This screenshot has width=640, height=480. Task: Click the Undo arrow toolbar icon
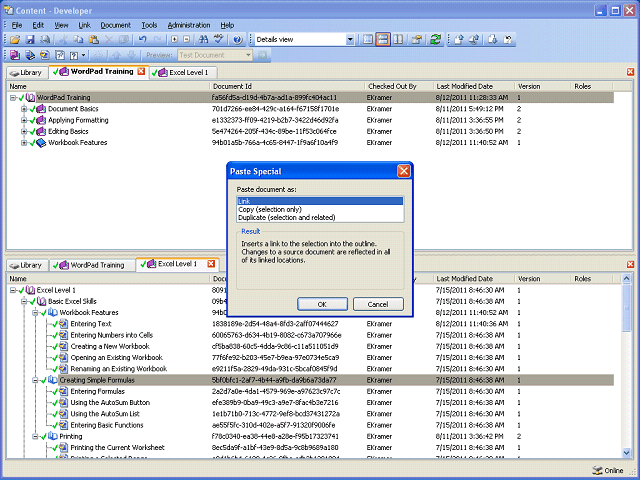pyautogui.click(x=142, y=40)
